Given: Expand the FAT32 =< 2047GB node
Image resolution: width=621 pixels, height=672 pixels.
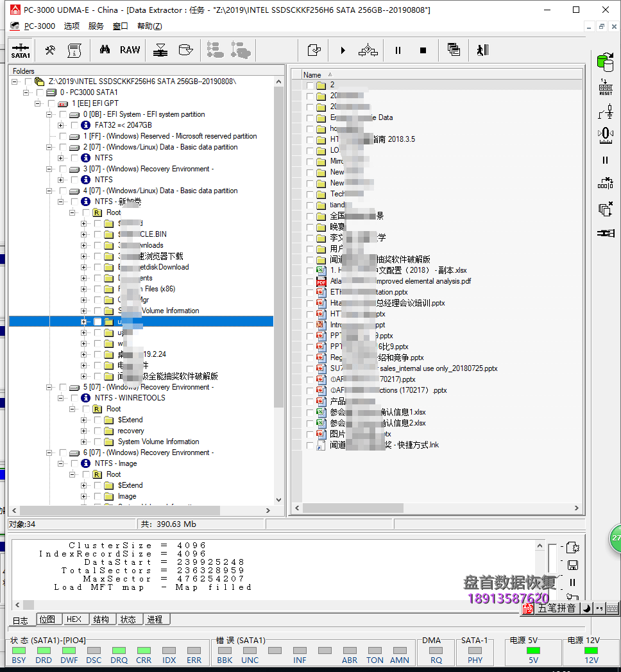Looking at the screenshot, I should 60,126.
